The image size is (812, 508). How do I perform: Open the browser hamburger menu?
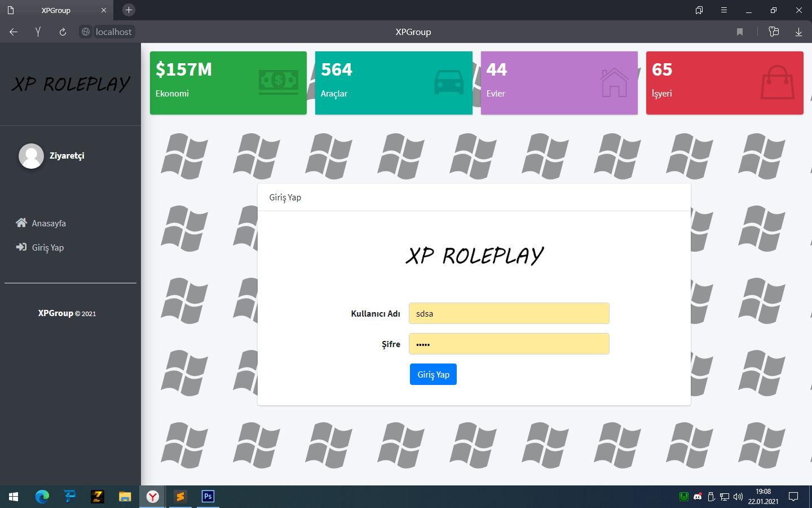(724, 10)
